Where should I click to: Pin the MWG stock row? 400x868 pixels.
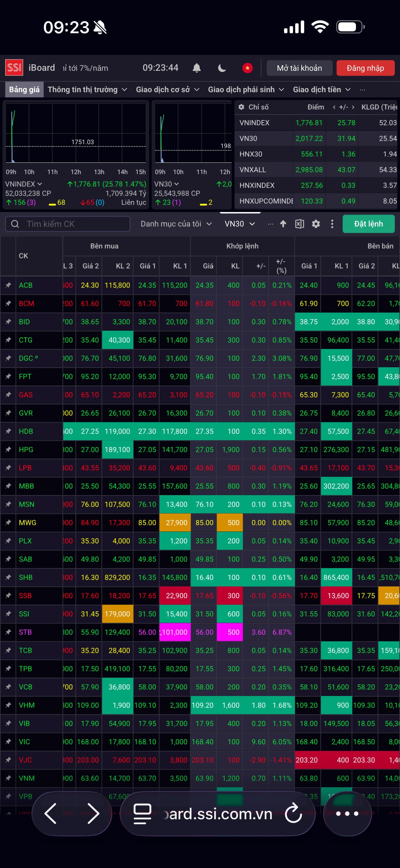pyautogui.click(x=8, y=523)
